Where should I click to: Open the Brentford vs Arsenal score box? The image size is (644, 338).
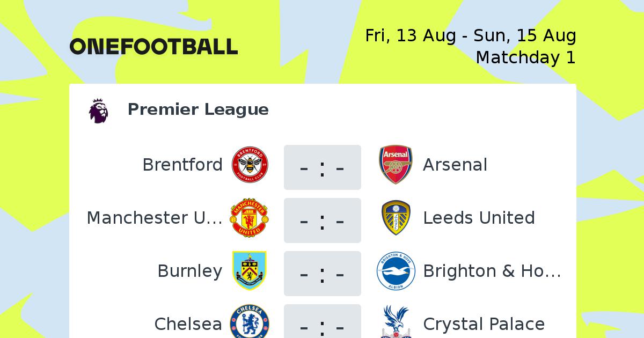[x=323, y=167]
